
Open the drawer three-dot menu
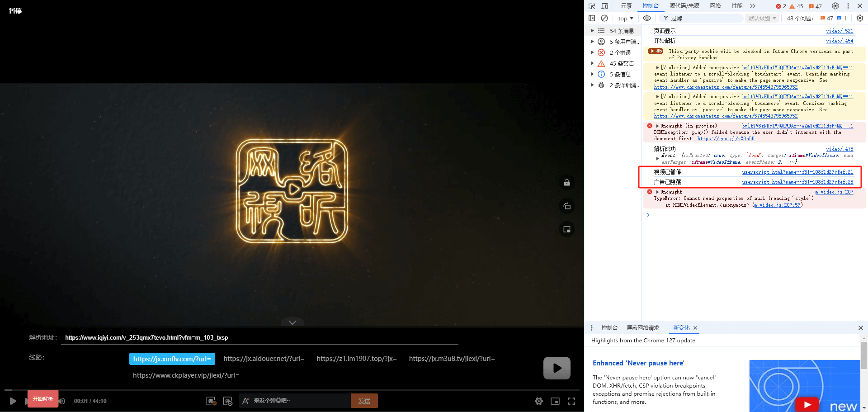coord(592,328)
